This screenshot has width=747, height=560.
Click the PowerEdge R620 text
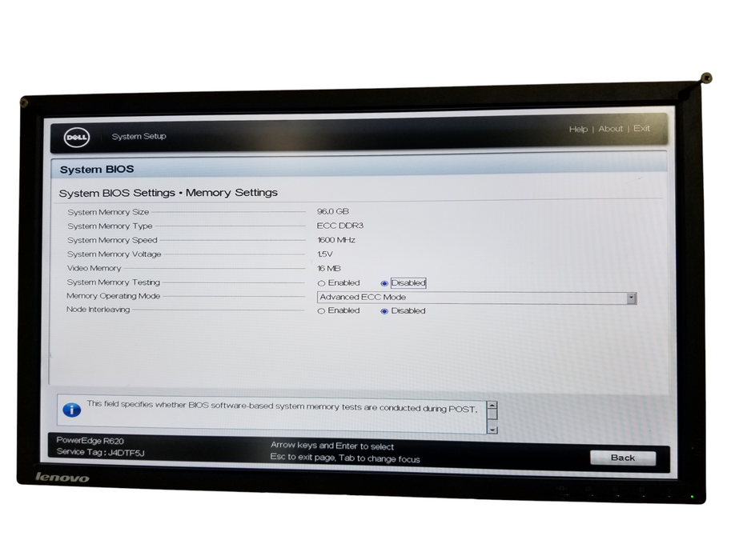click(x=90, y=441)
